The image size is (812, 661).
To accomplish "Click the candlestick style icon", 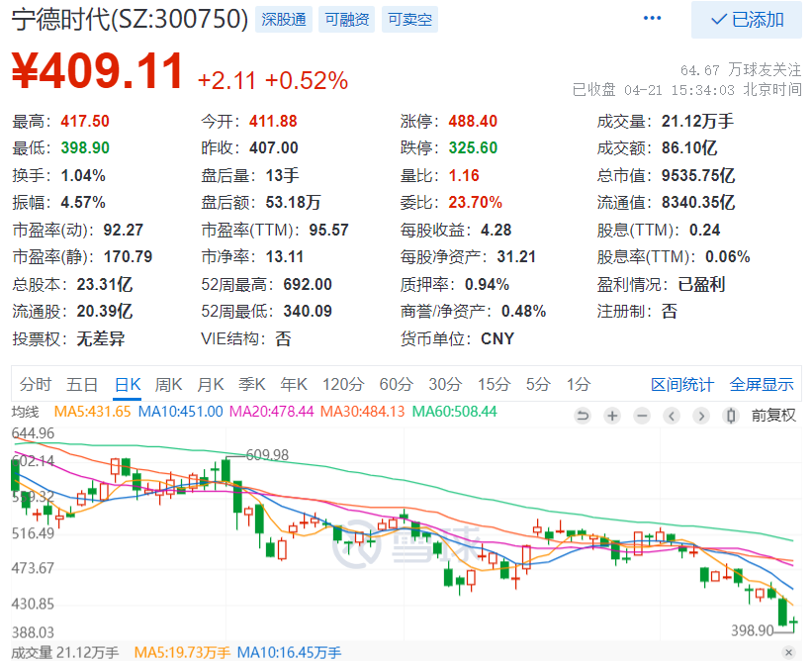I will coord(731,416).
